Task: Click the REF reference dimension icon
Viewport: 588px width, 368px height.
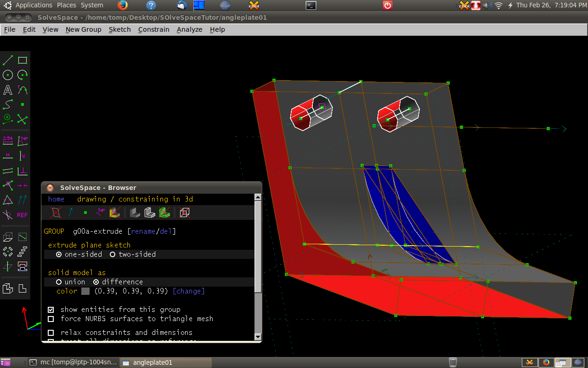Action: 22,215
